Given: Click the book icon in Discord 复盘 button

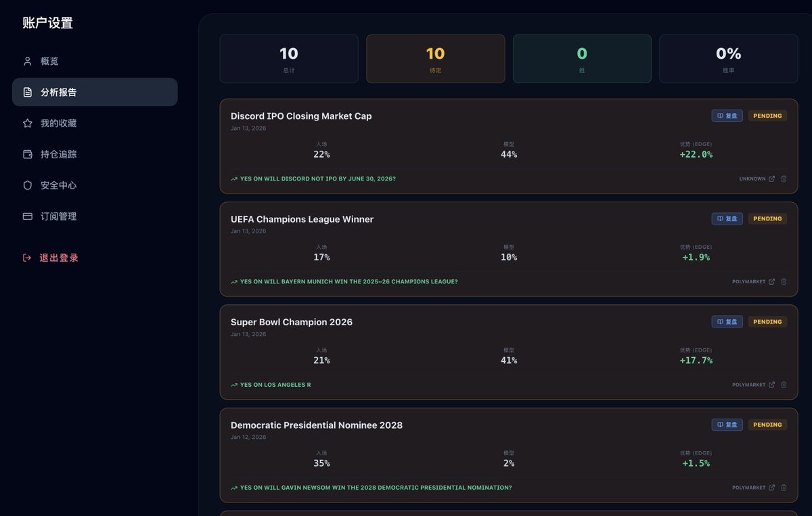Looking at the screenshot, I should (x=720, y=116).
